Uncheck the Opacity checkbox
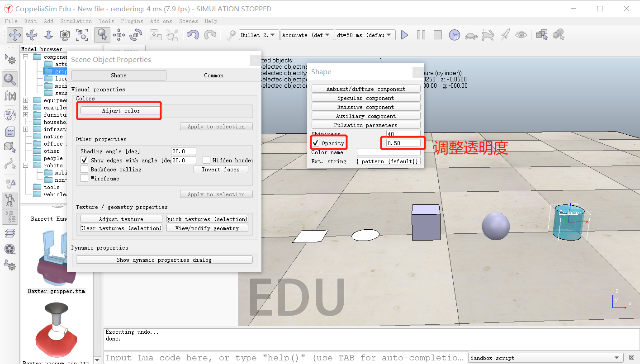 (x=316, y=142)
